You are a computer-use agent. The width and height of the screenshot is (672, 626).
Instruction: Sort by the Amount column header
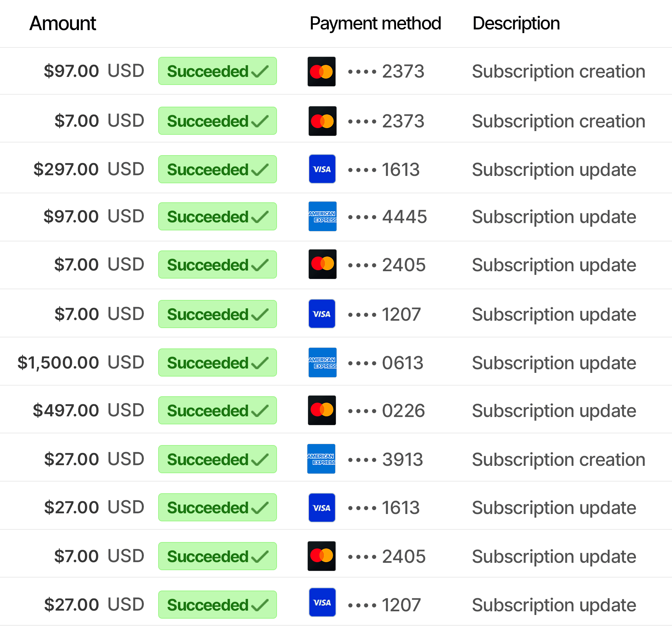63,23
